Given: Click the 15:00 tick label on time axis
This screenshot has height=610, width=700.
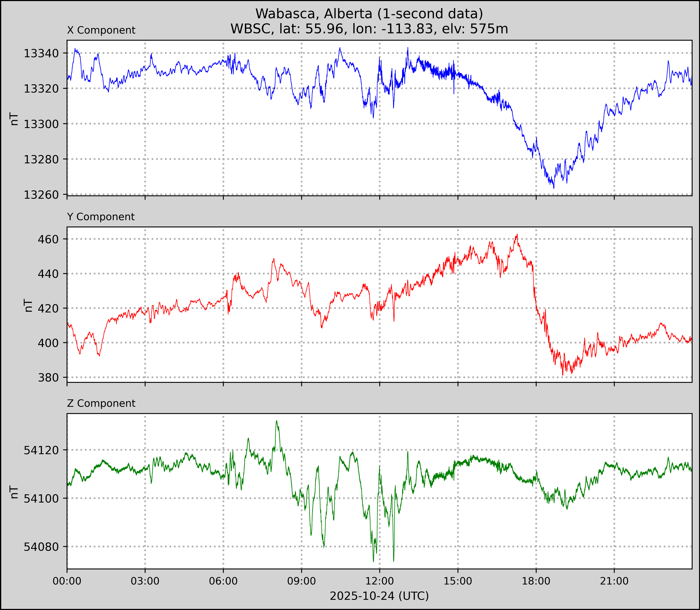Looking at the screenshot, I should 458,581.
